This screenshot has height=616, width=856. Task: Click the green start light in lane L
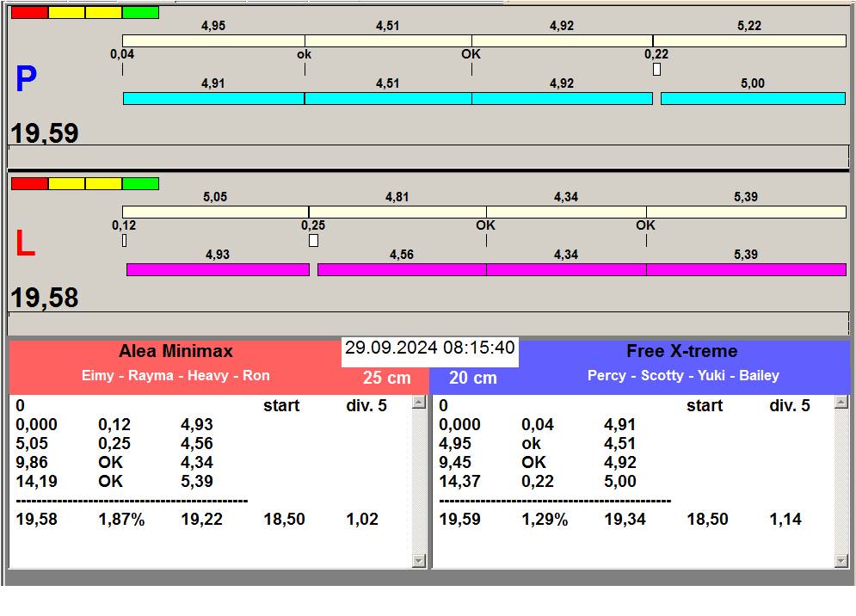[x=141, y=183]
